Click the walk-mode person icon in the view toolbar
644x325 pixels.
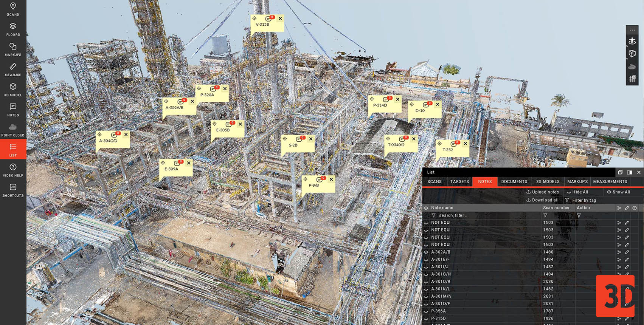[632, 41]
